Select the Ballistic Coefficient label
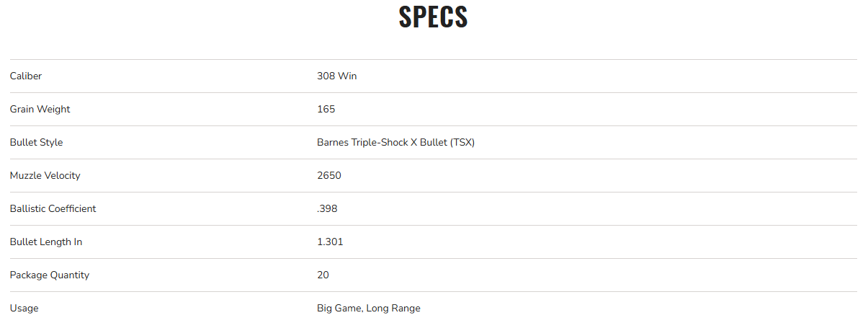Image resolution: width=868 pixels, height=323 pixels. coord(53,208)
